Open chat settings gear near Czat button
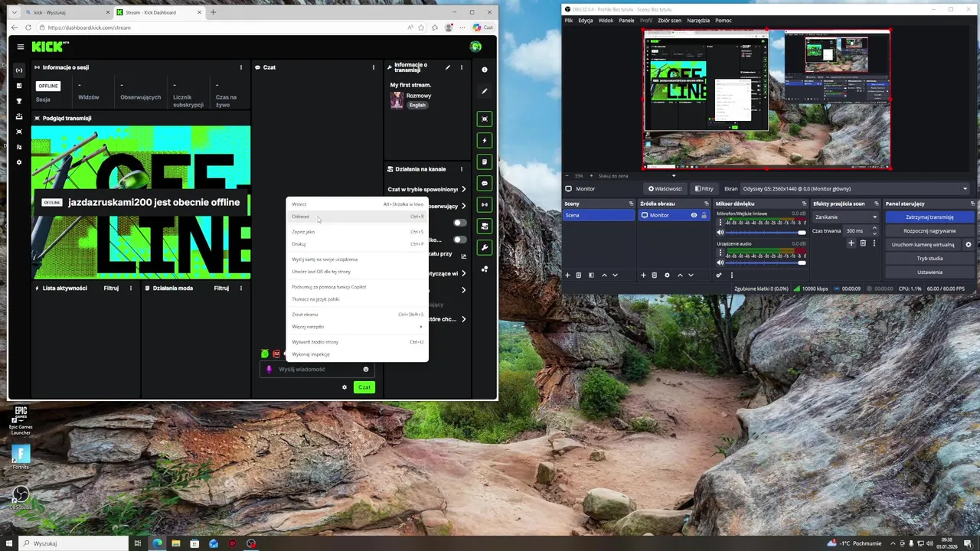980x551 pixels. [345, 387]
